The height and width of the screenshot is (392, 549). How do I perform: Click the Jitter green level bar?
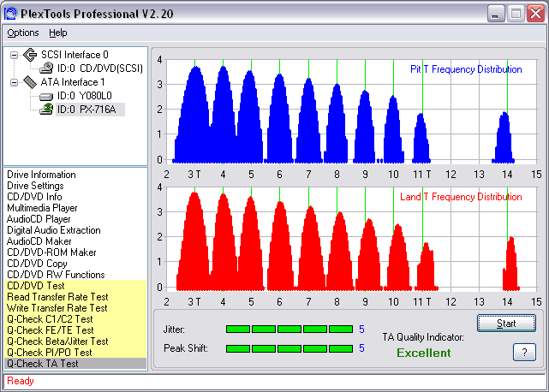289,329
